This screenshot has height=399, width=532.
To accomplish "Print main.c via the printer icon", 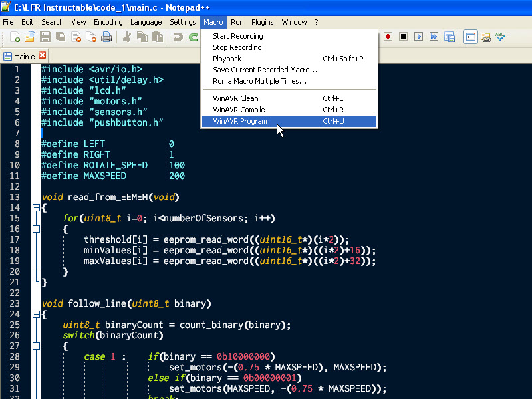I will 106,37.
